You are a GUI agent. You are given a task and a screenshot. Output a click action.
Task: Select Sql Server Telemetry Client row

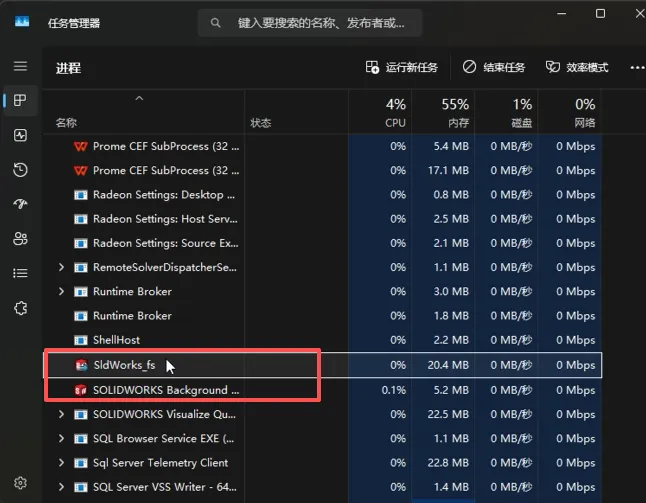tap(323, 463)
